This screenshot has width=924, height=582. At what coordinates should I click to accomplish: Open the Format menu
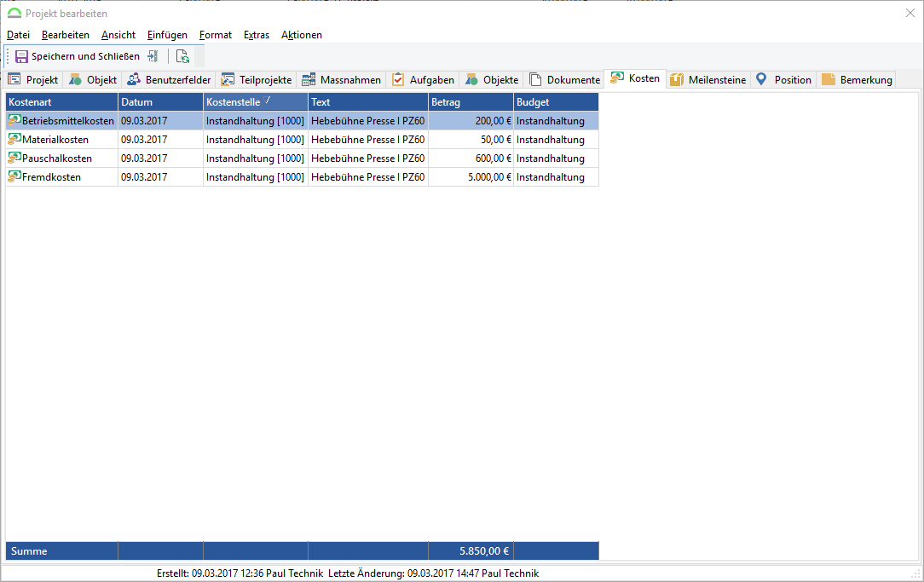point(216,35)
